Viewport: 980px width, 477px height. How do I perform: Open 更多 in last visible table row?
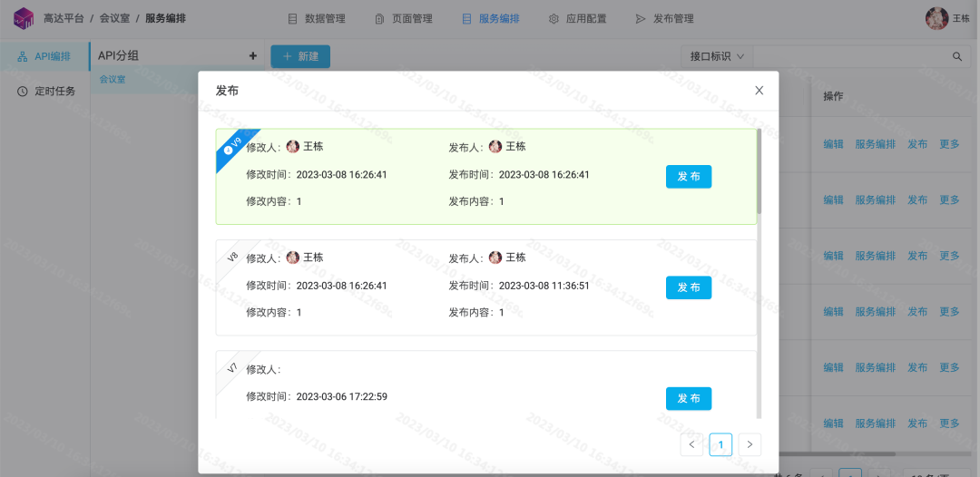[949, 423]
